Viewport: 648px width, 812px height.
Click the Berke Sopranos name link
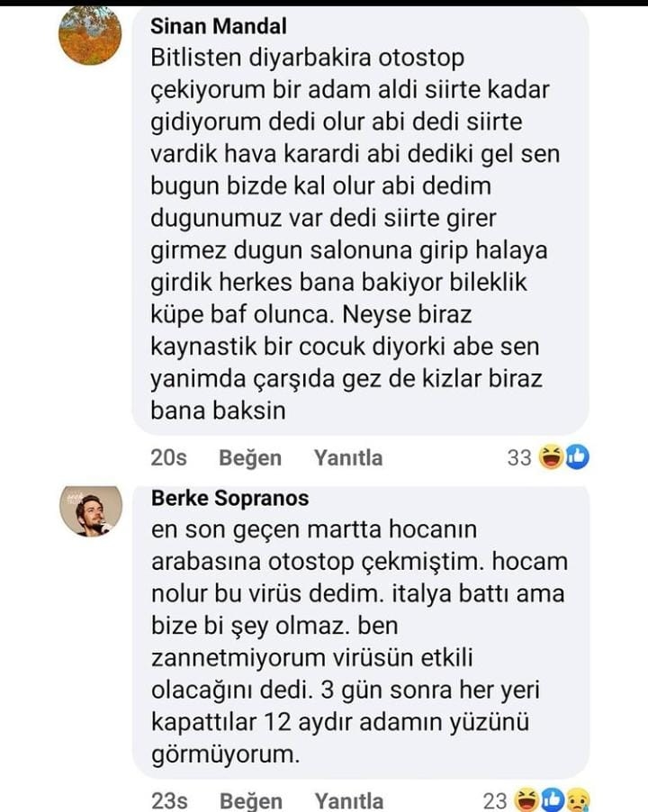[229, 498]
